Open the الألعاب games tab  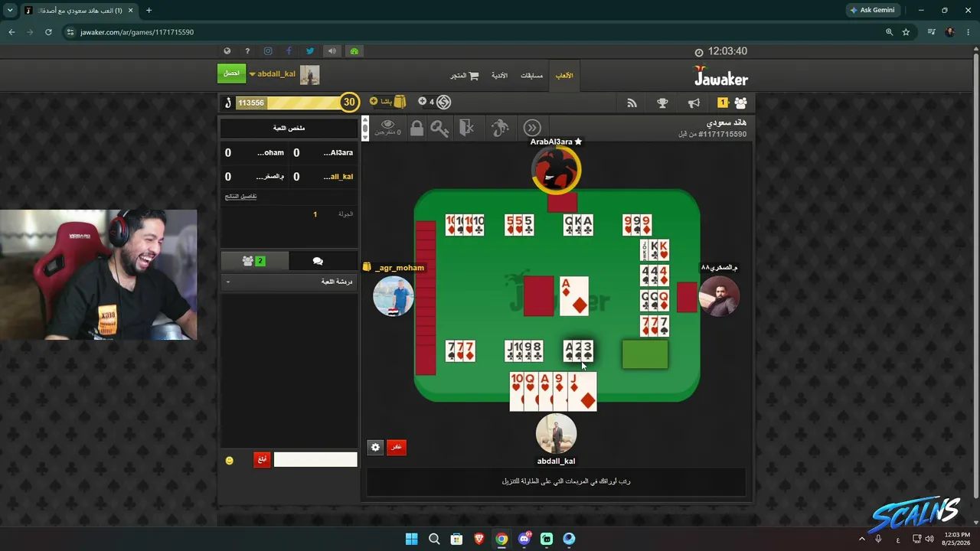[x=564, y=76]
